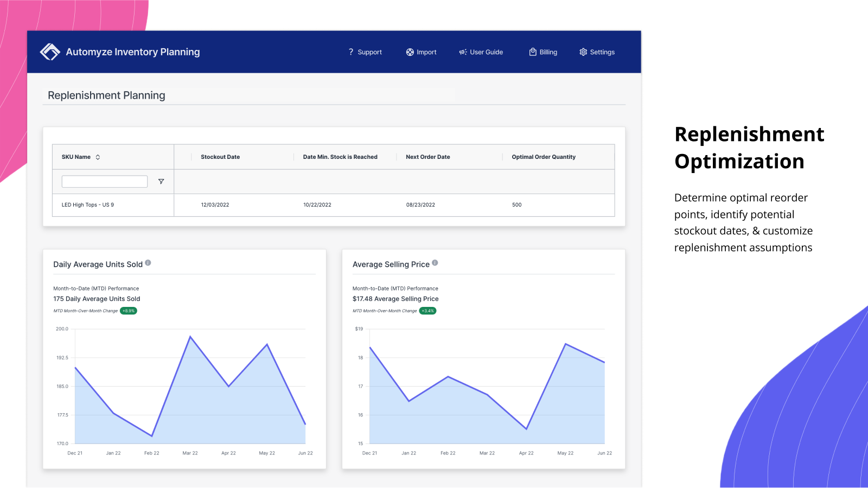This screenshot has width=868, height=488.
Task: Open Settings
Action: (597, 52)
